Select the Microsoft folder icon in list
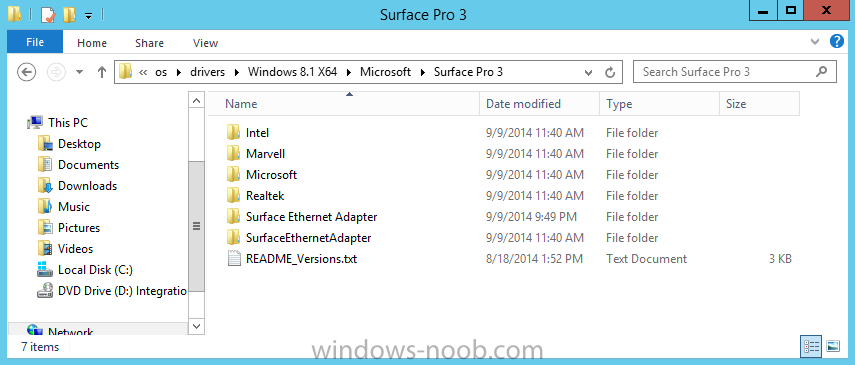This screenshot has width=855, height=365. click(233, 175)
